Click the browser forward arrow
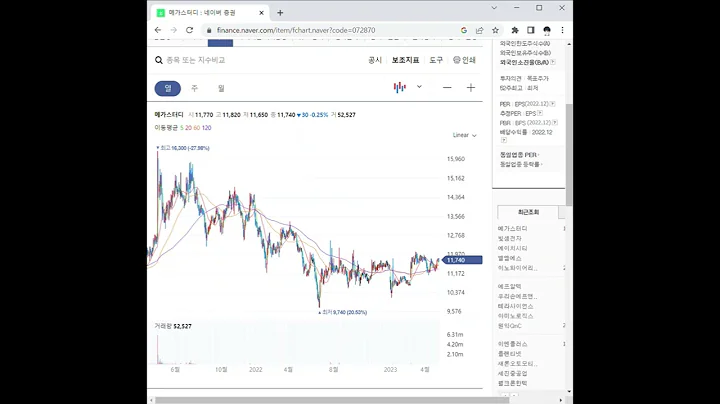Screen dimensions: 720x404 pos(174,30)
